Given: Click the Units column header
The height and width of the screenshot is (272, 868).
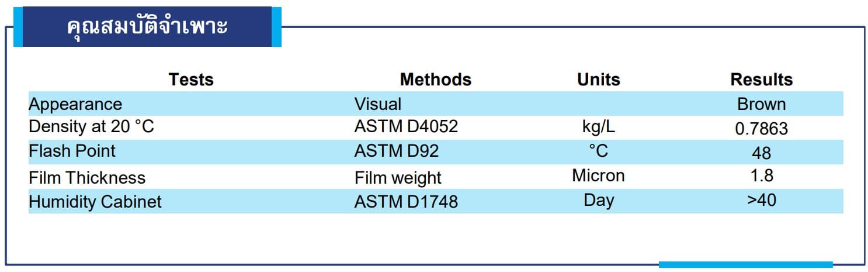Looking at the screenshot, I should [x=598, y=80].
